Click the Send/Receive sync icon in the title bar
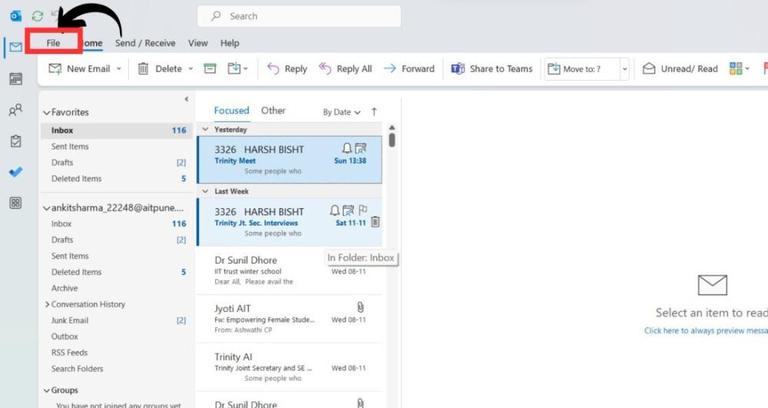This screenshot has height=408, width=768. tap(38, 16)
